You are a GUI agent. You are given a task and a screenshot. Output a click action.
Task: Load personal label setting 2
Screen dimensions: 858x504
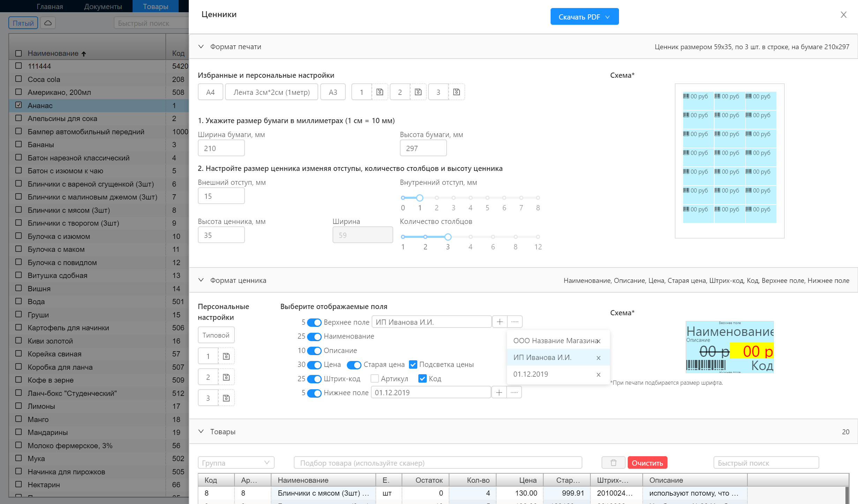(208, 377)
